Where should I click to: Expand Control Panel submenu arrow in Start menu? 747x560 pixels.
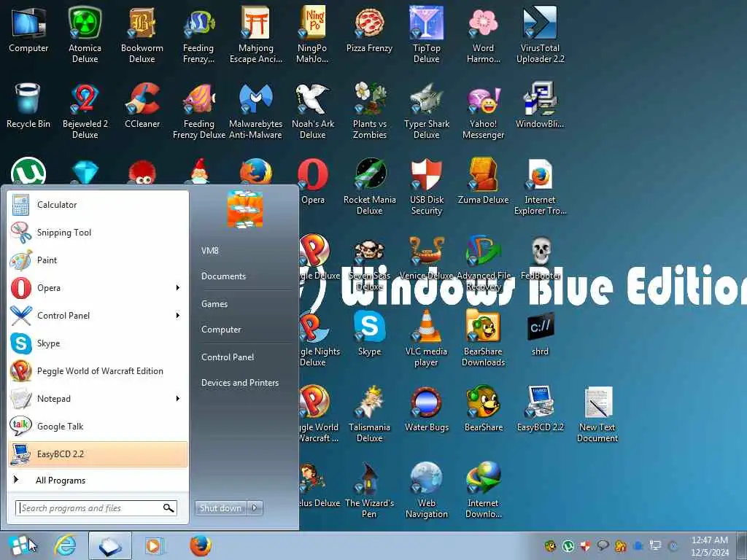point(178,315)
